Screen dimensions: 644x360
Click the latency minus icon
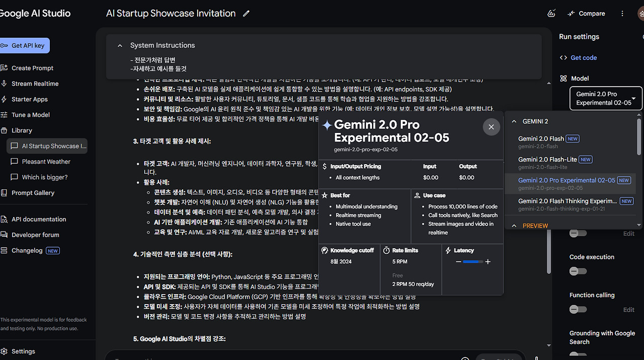458,262
